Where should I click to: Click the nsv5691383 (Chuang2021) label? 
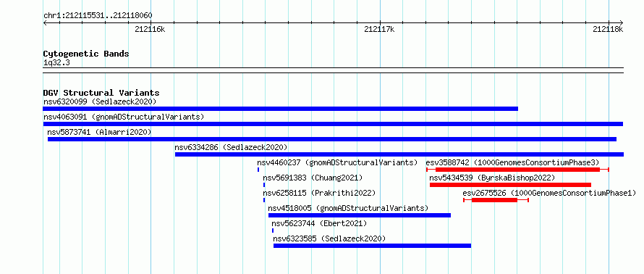click(313, 178)
